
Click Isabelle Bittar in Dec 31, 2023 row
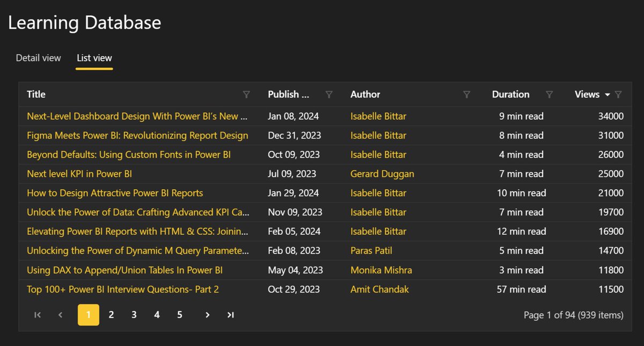(x=378, y=135)
